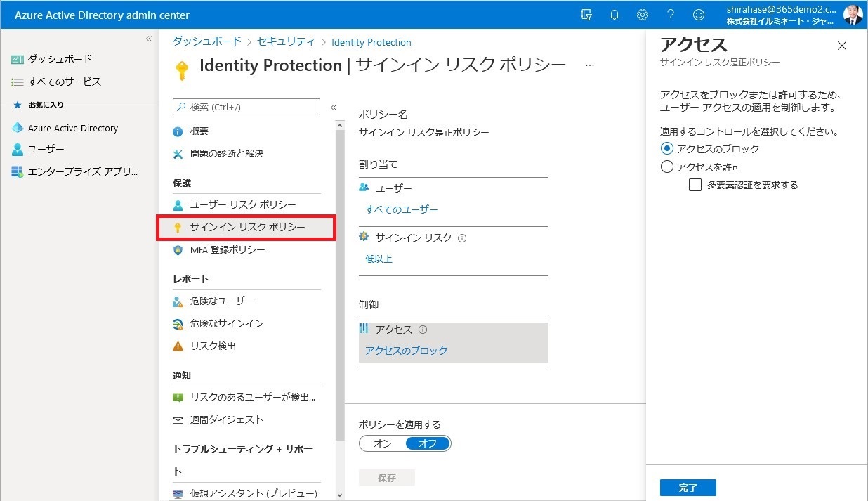Image resolution: width=868 pixels, height=501 pixels.
Task: Open MFA 登録ポリシー menu item
Action: 228,250
